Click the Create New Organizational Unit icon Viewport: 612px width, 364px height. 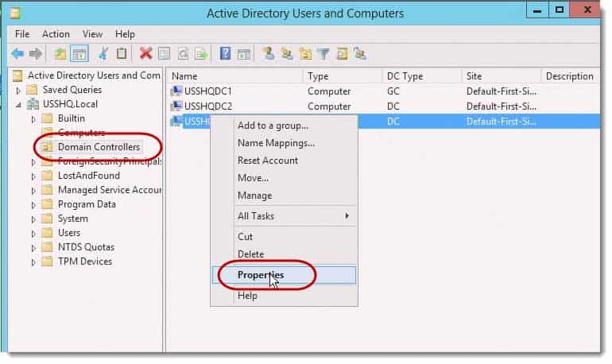tap(305, 54)
